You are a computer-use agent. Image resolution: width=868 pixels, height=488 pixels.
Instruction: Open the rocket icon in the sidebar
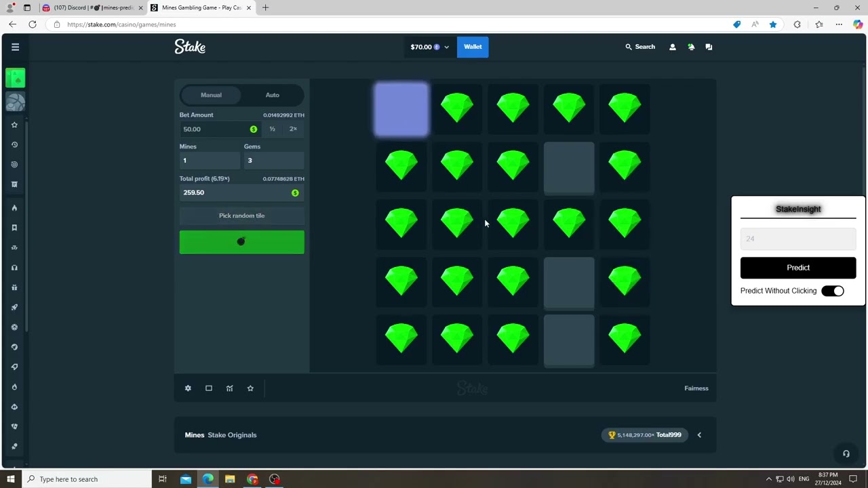point(14,307)
